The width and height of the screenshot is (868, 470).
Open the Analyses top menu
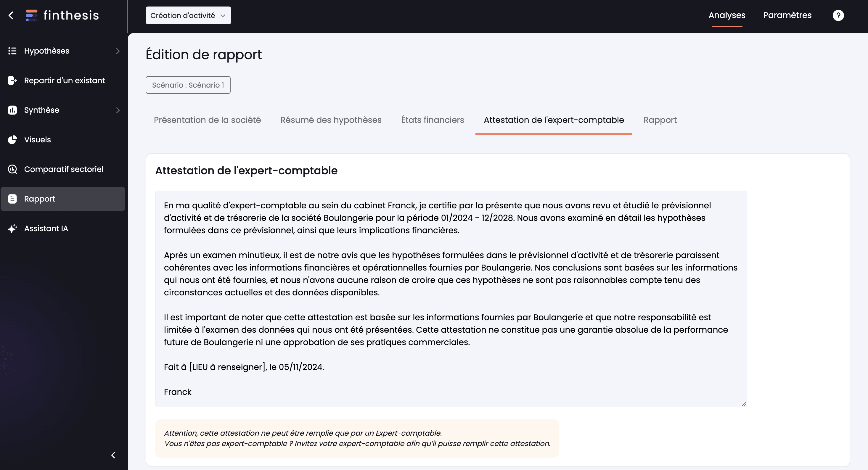coord(727,15)
